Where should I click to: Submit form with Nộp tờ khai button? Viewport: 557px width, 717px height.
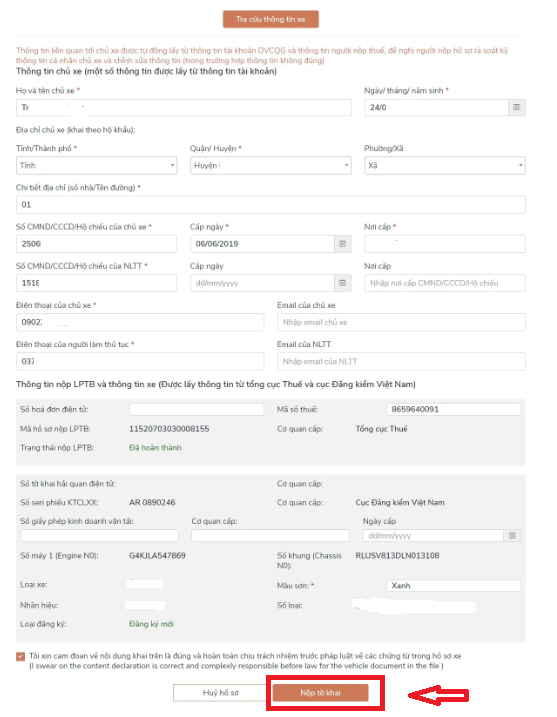point(320,693)
